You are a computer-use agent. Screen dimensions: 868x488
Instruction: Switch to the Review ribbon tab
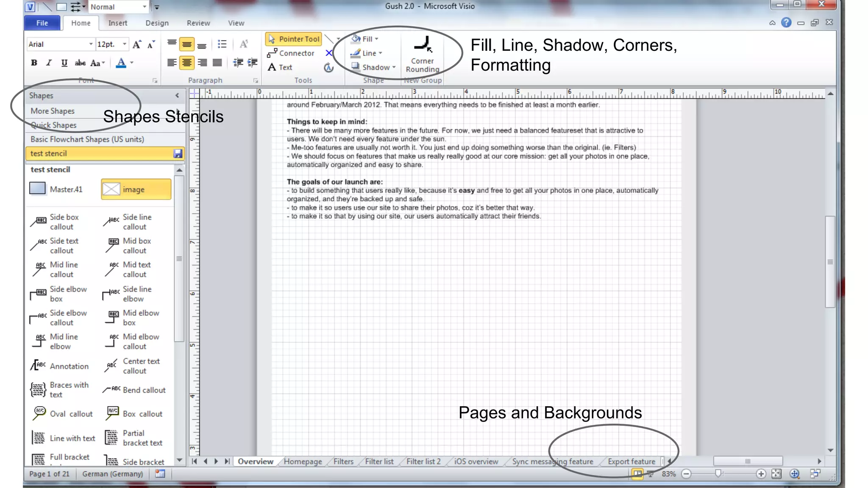198,23
